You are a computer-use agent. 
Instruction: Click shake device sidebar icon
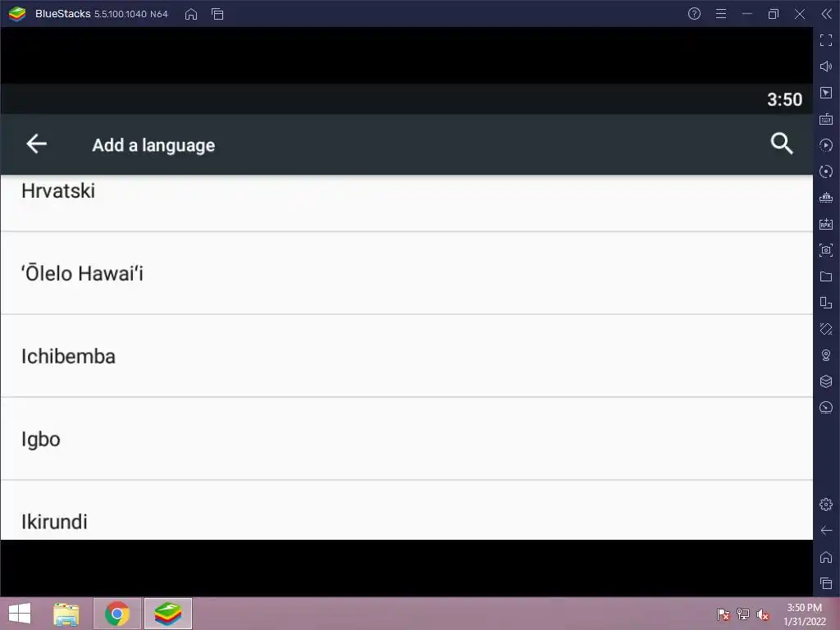(826, 329)
